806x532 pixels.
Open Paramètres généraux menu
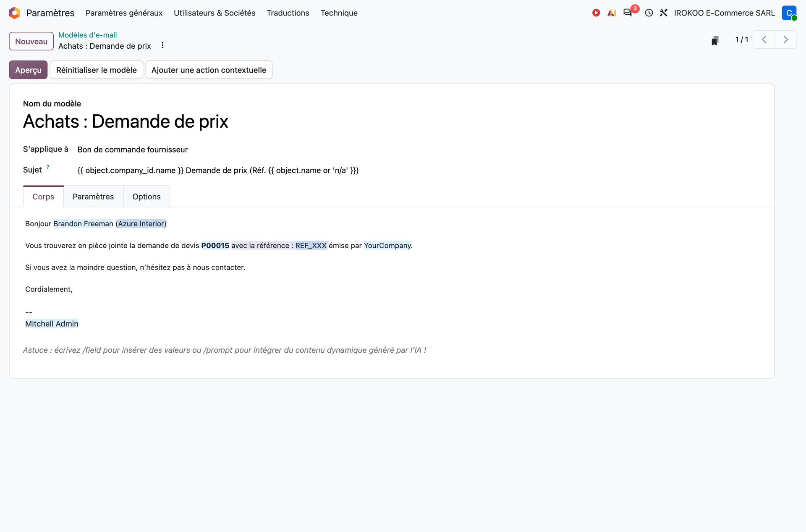pyautogui.click(x=124, y=13)
